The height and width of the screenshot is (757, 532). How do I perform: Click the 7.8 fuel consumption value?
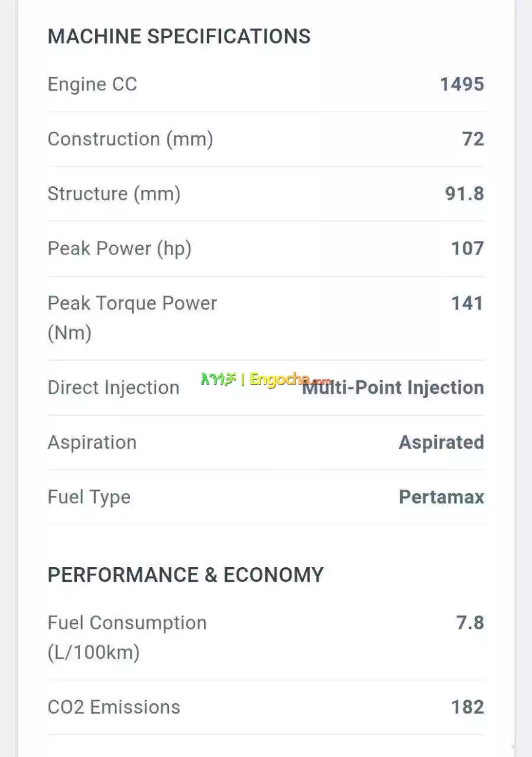tap(470, 623)
